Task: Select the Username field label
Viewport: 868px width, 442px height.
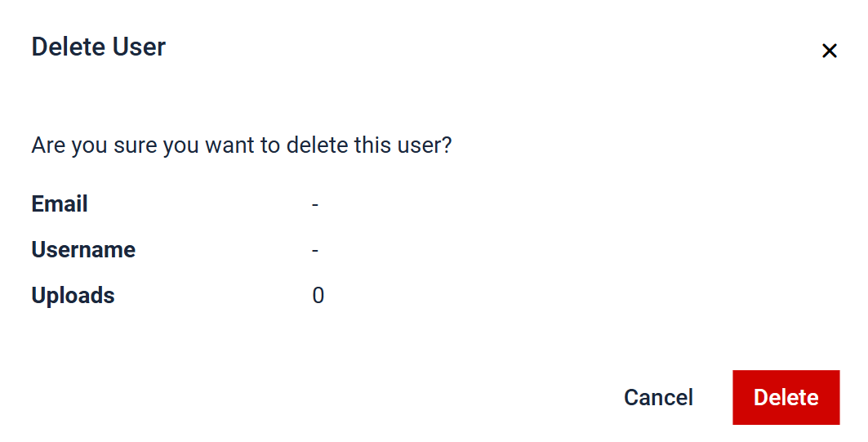Action: coord(83,249)
